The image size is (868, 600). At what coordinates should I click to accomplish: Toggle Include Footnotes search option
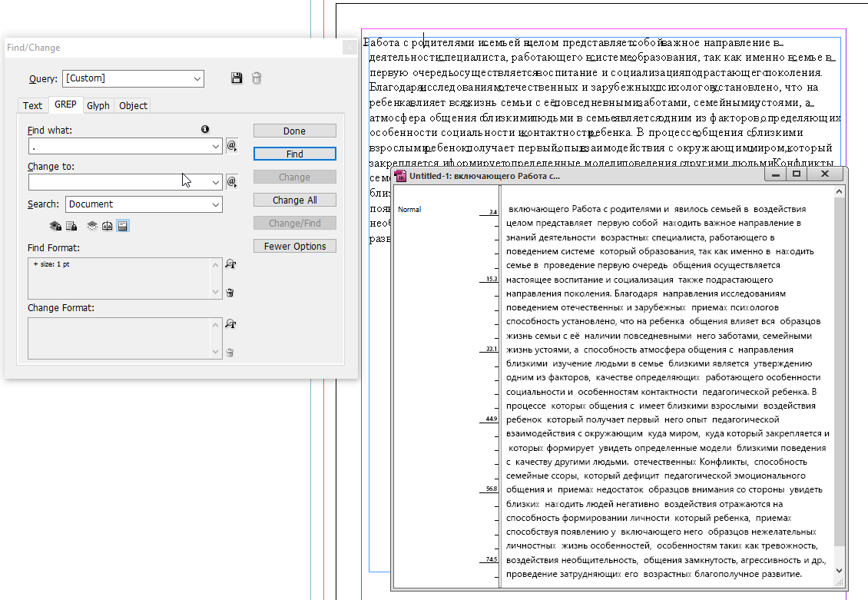123,226
